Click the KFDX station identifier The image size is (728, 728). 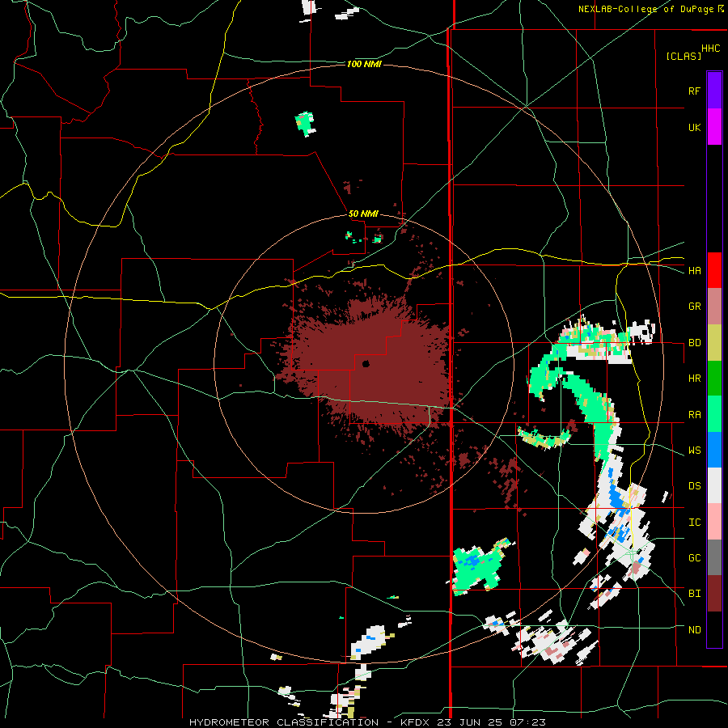tap(417, 722)
